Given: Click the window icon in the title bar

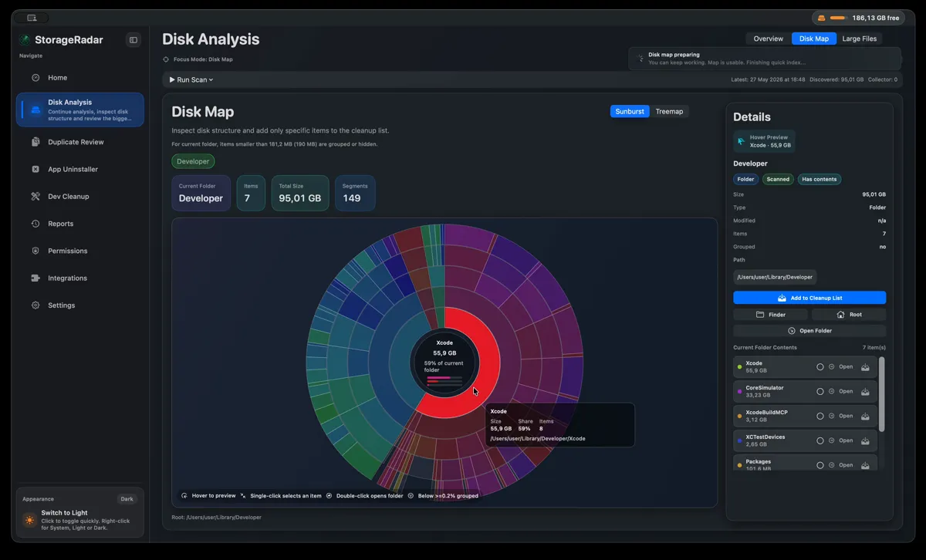Looking at the screenshot, I should click(32, 18).
